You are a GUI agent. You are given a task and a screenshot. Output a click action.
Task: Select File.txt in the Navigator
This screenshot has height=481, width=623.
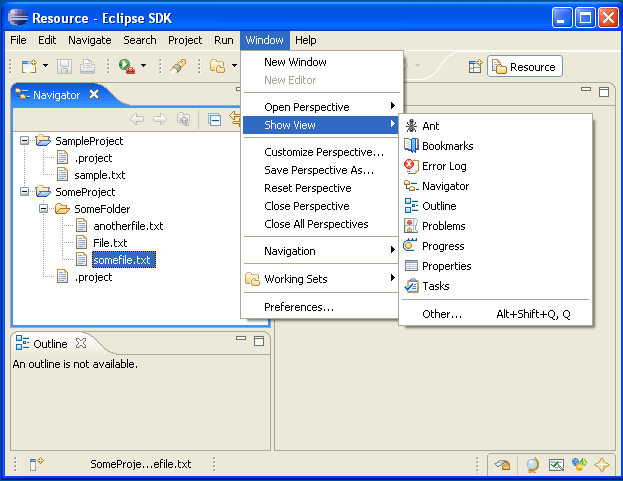click(x=110, y=243)
